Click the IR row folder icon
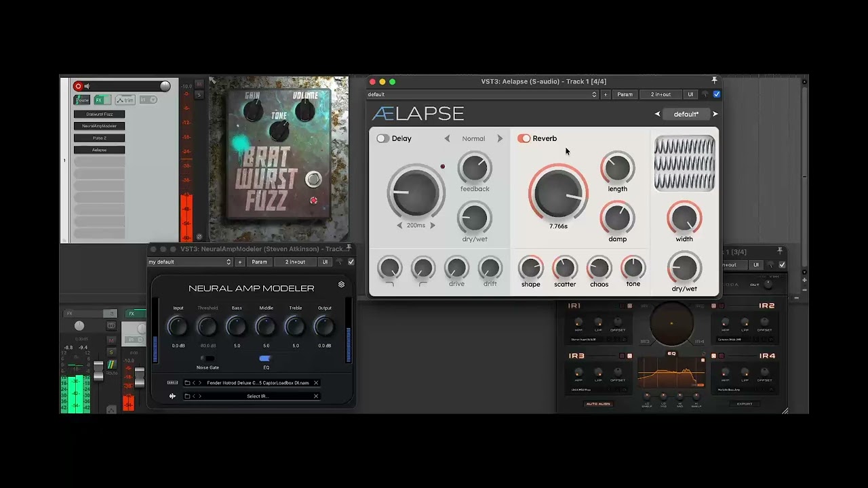 coord(187,396)
